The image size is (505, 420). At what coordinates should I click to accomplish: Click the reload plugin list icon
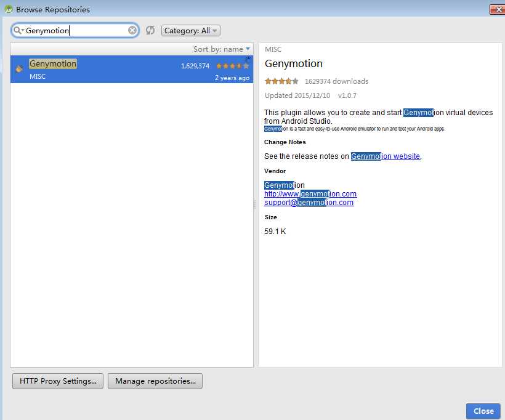click(150, 30)
